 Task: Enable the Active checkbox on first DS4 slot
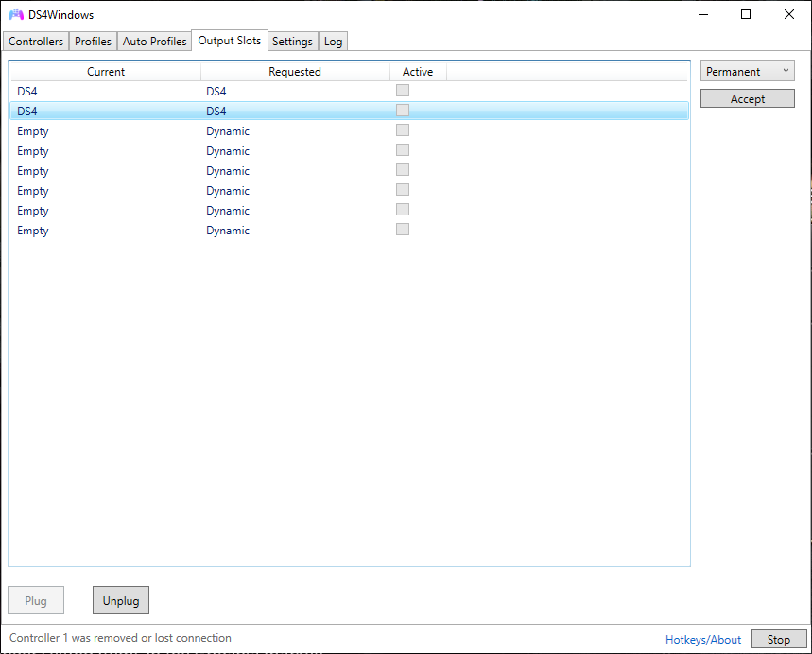(403, 90)
